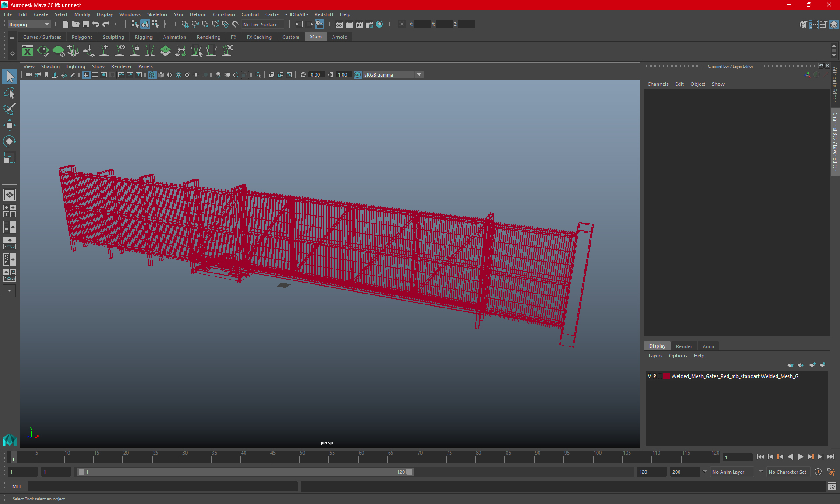Open the No Character Set dropdown
Image resolution: width=840 pixels, height=504 pixels.
(787, 472)
